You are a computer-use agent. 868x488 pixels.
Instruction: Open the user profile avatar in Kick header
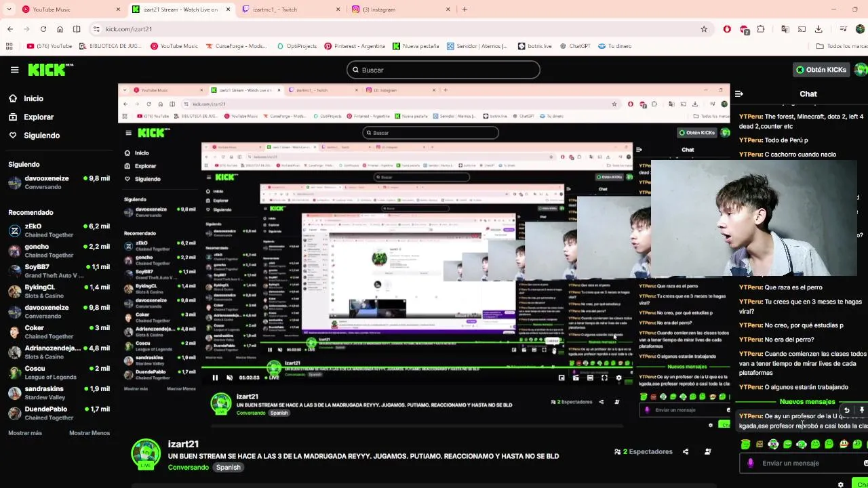[861, 69]
